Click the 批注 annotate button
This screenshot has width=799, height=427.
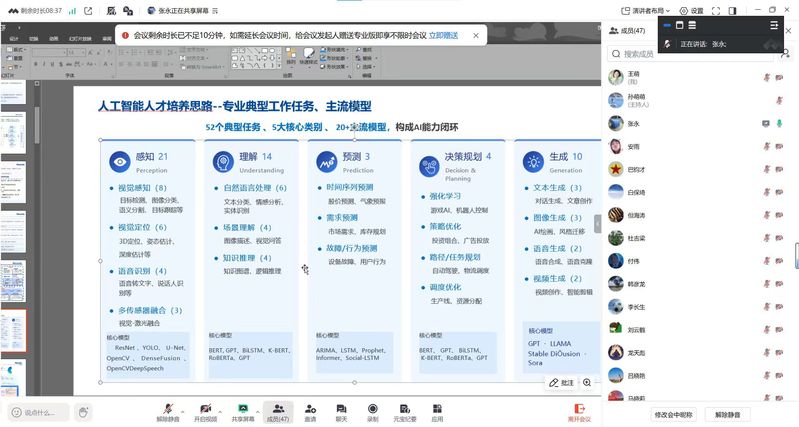point(561,382)
